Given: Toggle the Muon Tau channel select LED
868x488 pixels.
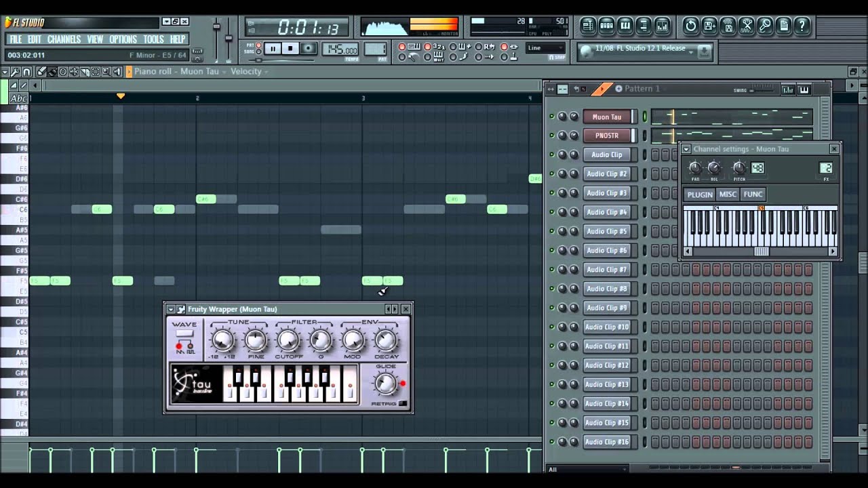Looking at the screenshot, I should click(x=645, y=117).
